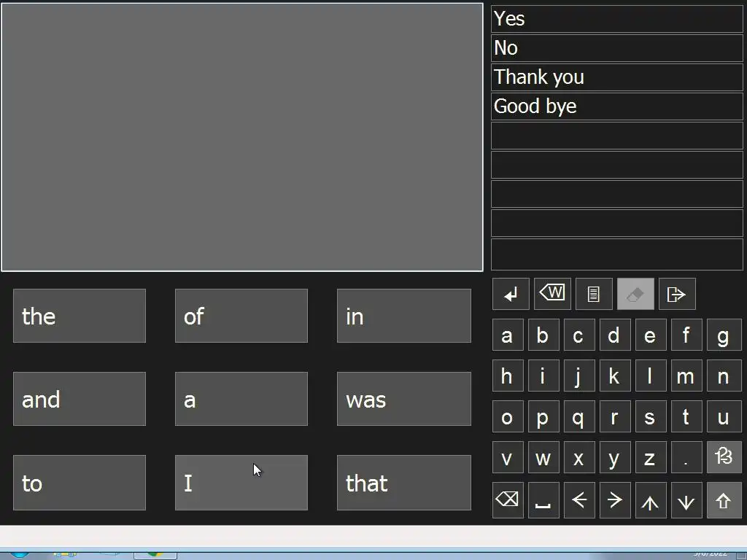Click inside the large text display area
The width and height of the screenshot is (747, 560).
[x=242, y=137]
